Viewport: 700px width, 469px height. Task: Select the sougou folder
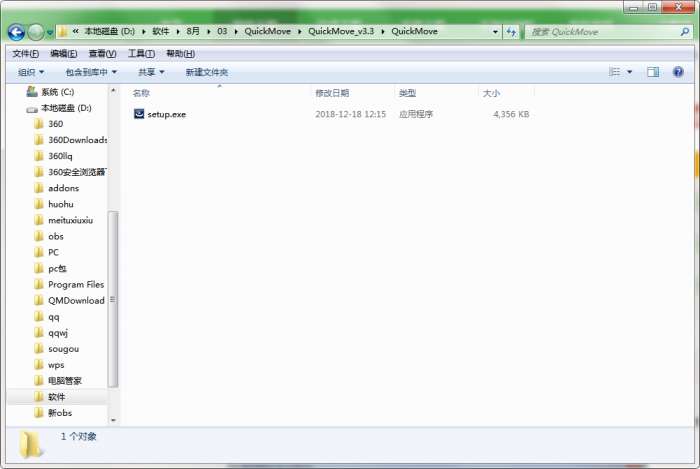coord(57,349)
